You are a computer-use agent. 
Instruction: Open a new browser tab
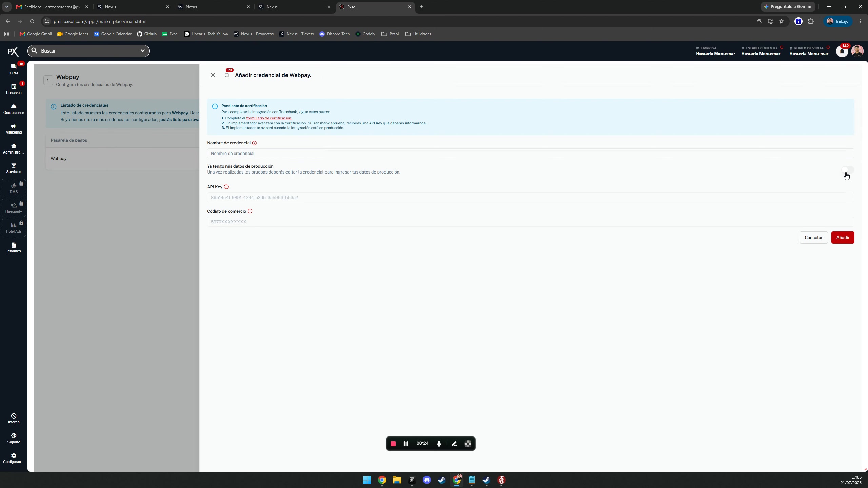coord(422,7)
